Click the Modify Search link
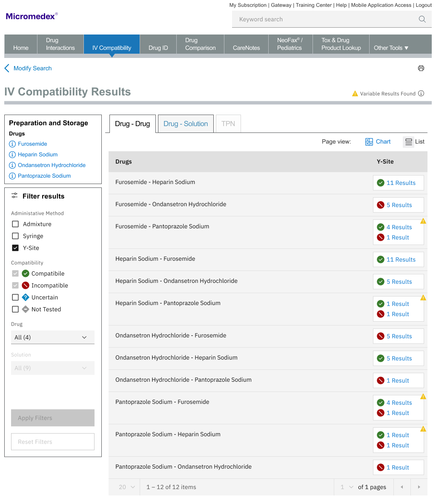Screen dimensions: 436x504 32,68
